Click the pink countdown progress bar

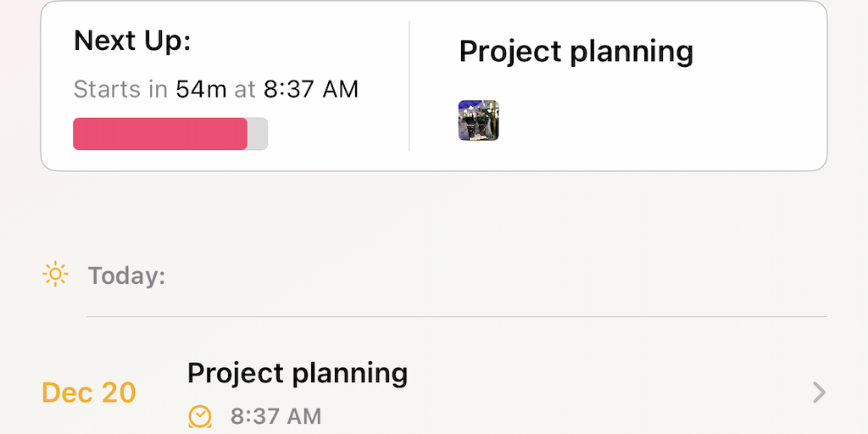160,134
